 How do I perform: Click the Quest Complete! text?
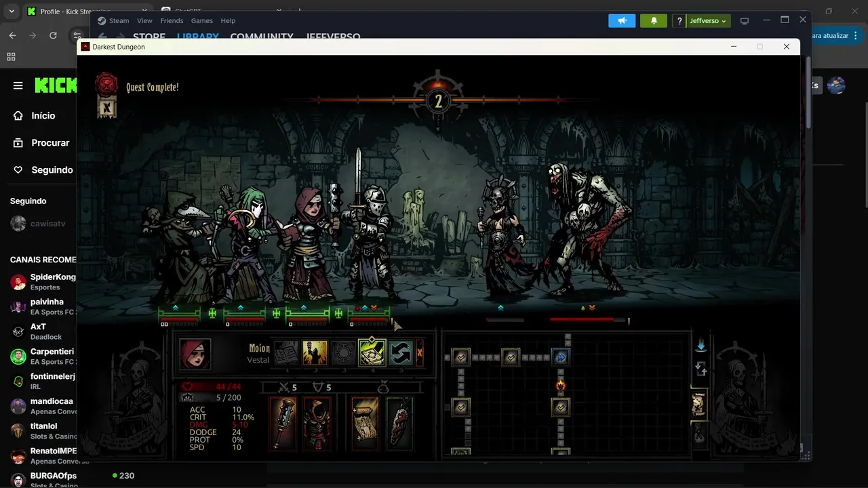click(153, 87)
